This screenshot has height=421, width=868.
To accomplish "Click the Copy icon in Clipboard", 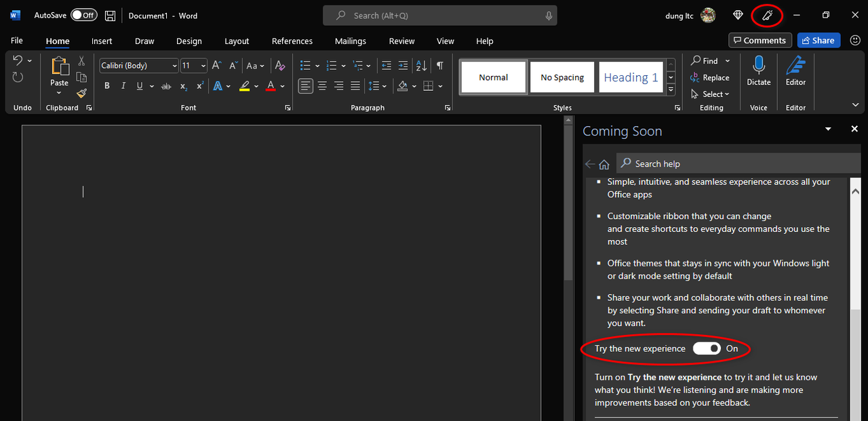I will 81,77.
